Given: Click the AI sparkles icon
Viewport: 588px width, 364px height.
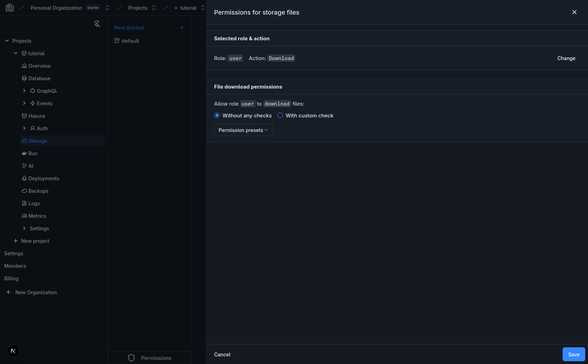Looking at the screenshot, I should [24, 166].
